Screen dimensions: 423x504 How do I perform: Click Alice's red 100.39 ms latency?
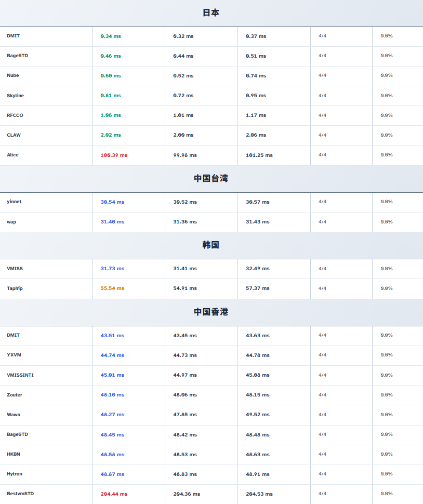114,155
